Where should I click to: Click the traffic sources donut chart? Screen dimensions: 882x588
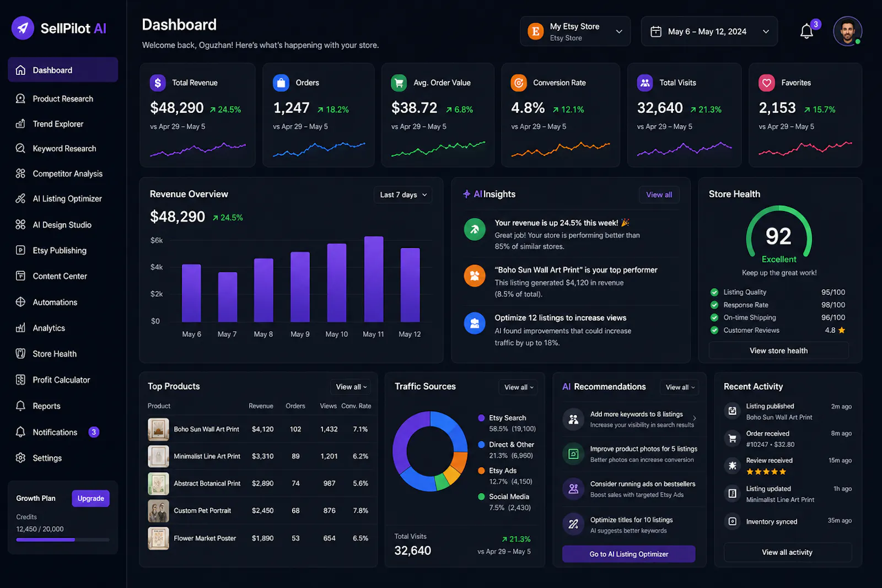(431, 451)
